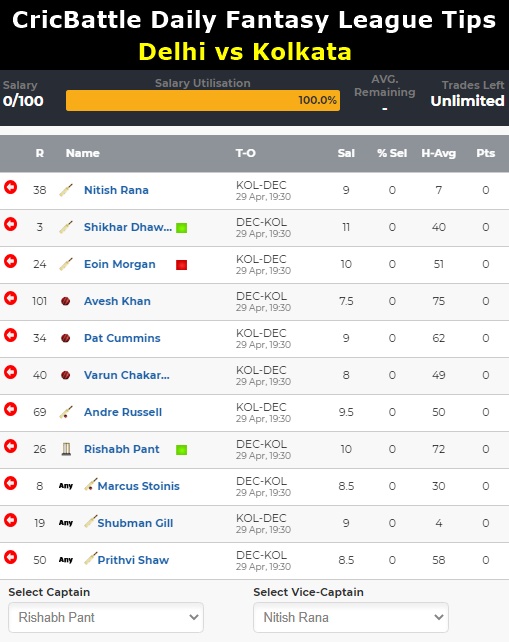Sort players by Name column header
Image resolution: width=509 pixels, height=642 pixels.
tap(83, 153)
